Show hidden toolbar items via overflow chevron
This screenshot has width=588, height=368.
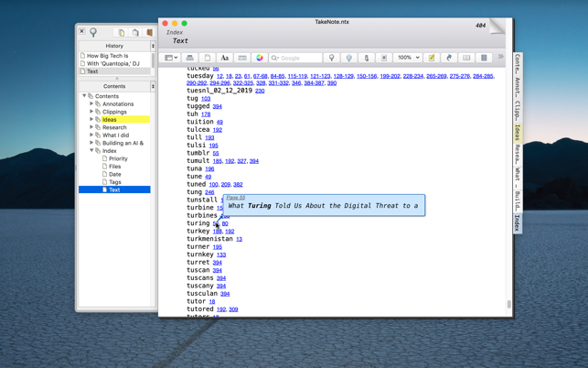(500, 58)
